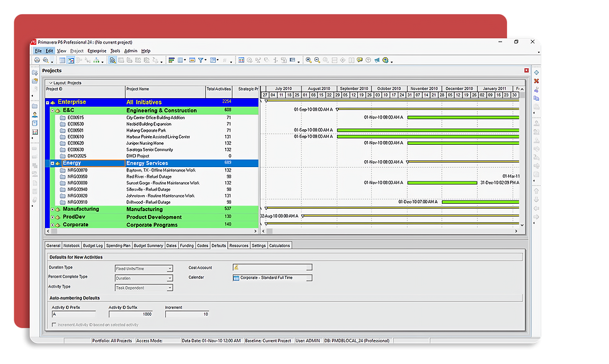Click the Columns toolbar icon
Image resolution: width=609 pixels, height=364 pixels.
tap(180, 60)
